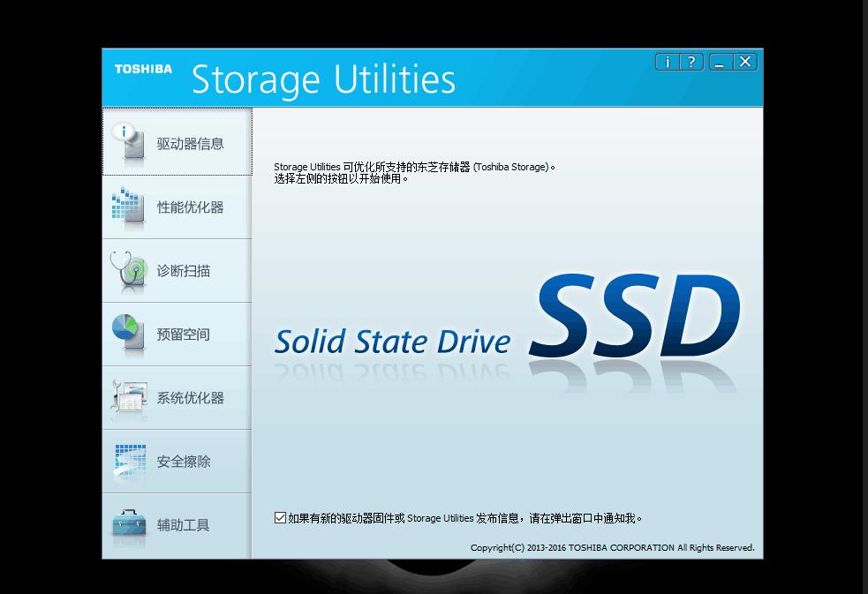Click the Storage Utilities title text
The height and width of the screenshot is (594, 868).
point(323,79)
